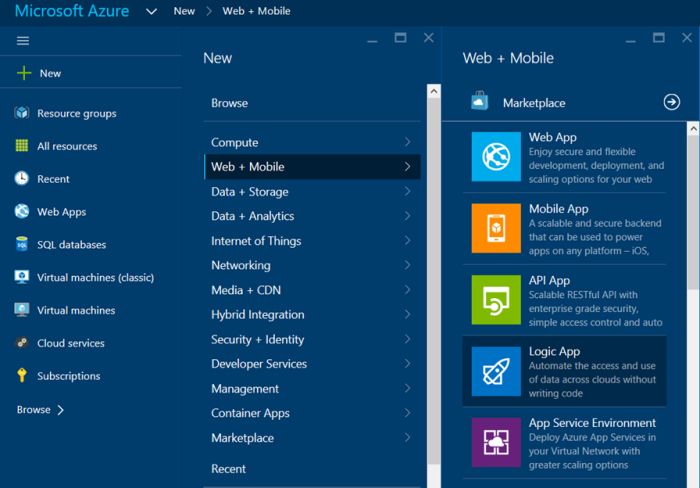The image size is (700, 488).
Task: Click the Cloud services gear icon
Action: 21,342
